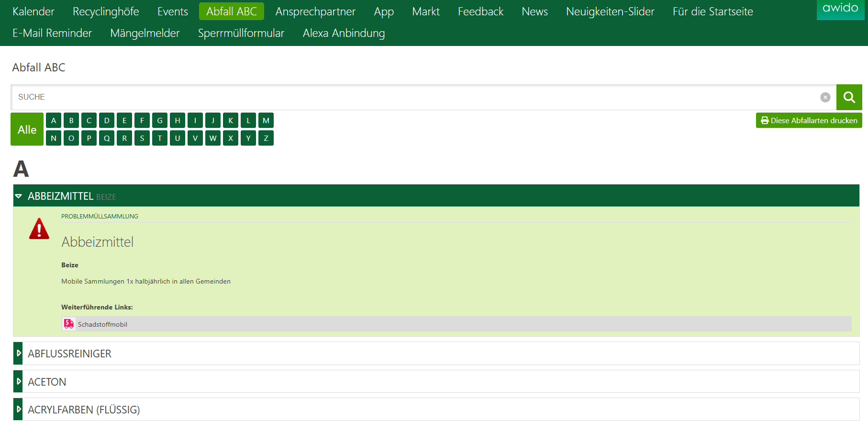The height and width of the screenshot is (423, 868).
Task: Filter waste list by letter M
Action: coord(266,121)
